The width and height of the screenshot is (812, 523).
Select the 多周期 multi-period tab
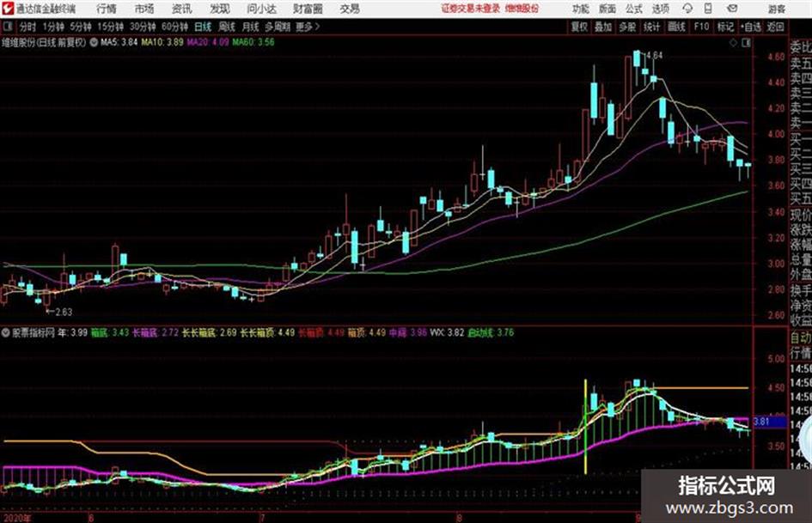click(x=278, y=27)
